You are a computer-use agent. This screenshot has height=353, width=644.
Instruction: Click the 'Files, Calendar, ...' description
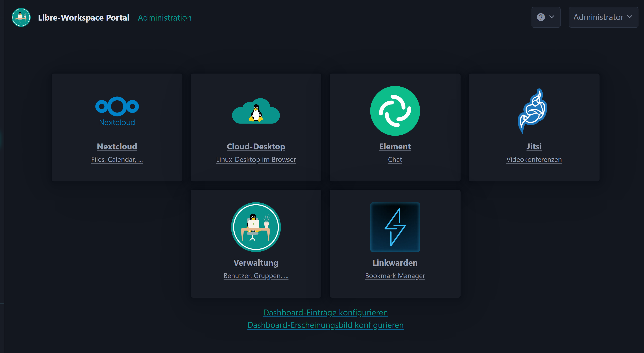click(117, 160)
